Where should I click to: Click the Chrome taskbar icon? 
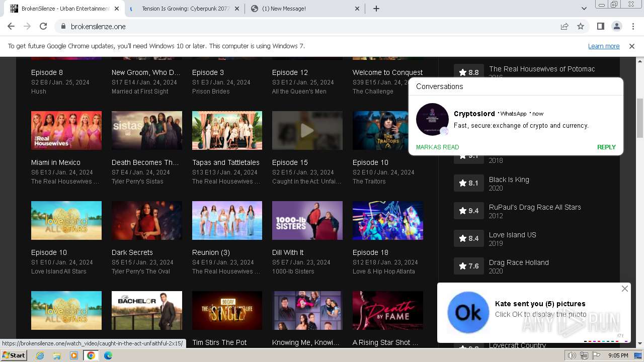coord(91,355)
